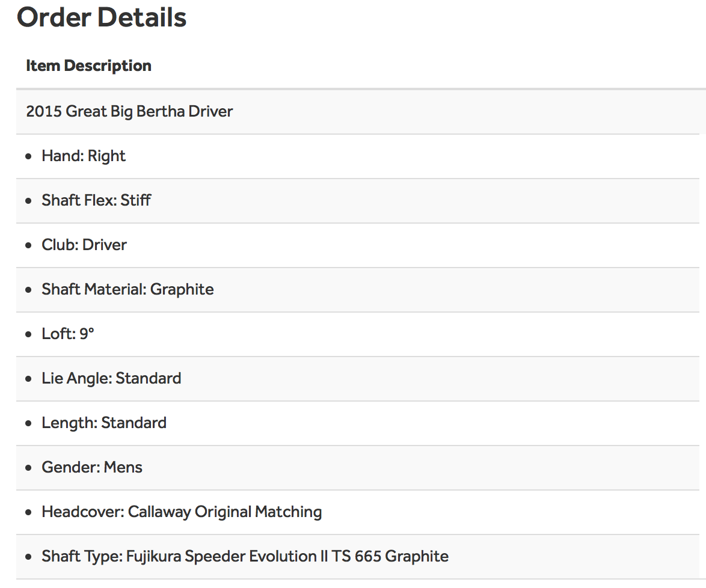Click the Shaft Type Fujikura Speeder row
The width and height of the screenshot is (706, 588).
(245, 556)
